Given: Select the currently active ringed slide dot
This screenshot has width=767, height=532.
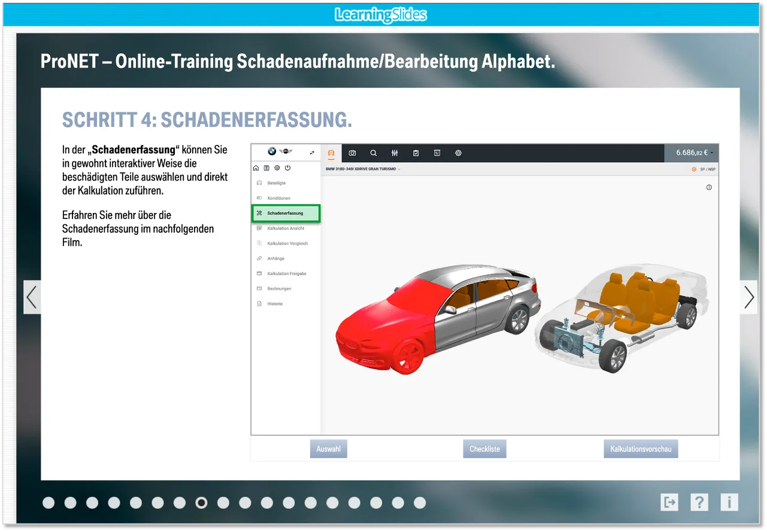Looking at the screenshot, I should coord(202,503).
